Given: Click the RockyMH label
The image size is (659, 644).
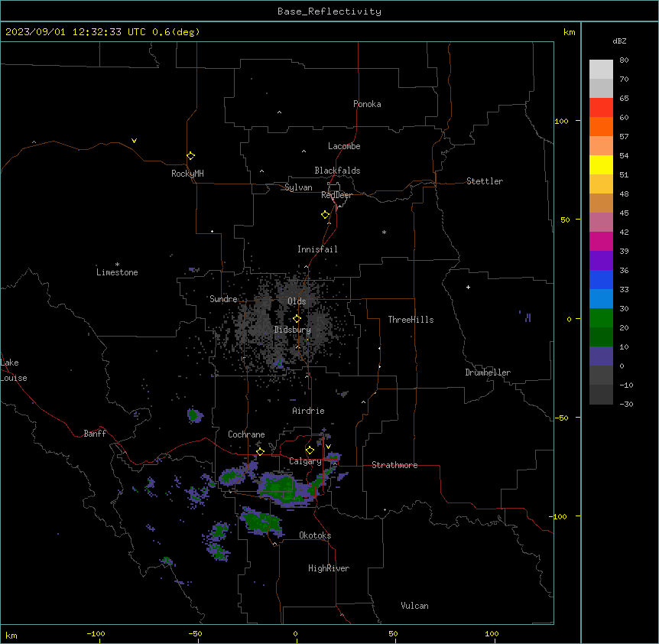Looking at the screenshot, I should (187, 173).
